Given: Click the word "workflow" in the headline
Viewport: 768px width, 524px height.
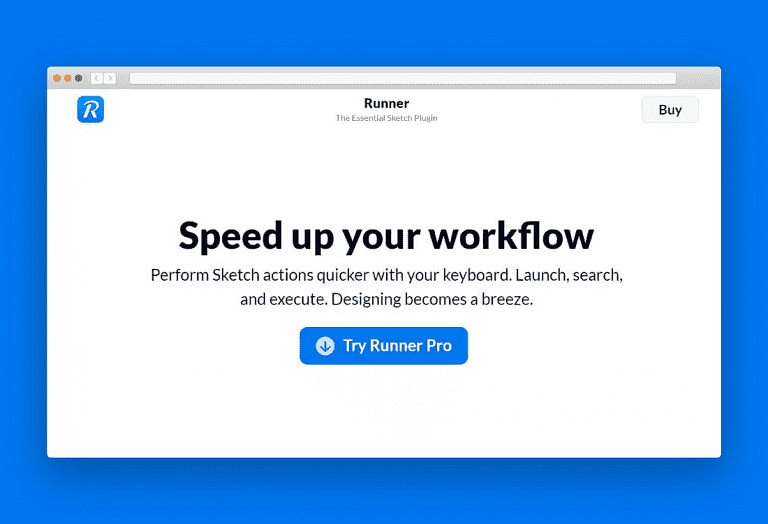Looking at the screenshot, I should [511, 236].
